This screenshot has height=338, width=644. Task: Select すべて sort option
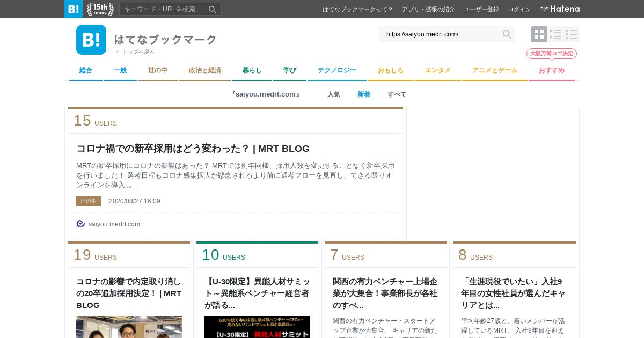click(x=397, y=94)
